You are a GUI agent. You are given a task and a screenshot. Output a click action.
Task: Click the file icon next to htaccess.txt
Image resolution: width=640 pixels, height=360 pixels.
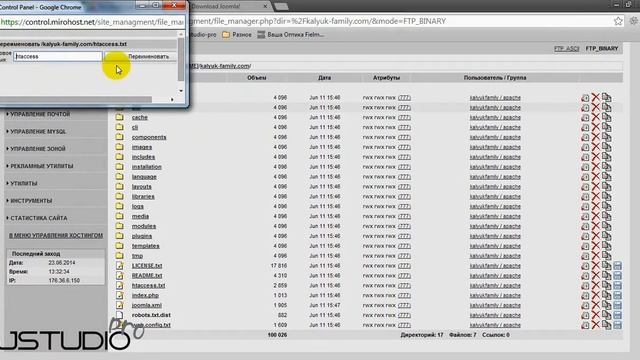[x=119, y=285]
